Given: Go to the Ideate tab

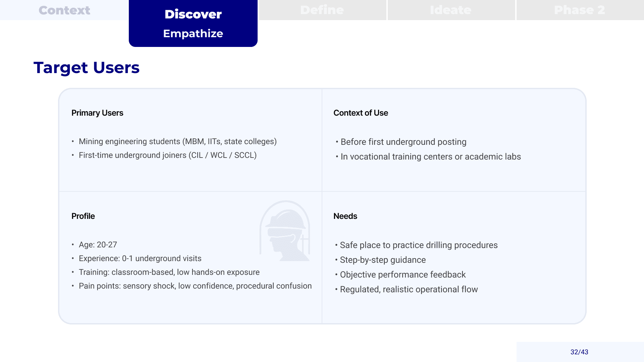Looking at the screenshot, I should [x=451, y=10].
